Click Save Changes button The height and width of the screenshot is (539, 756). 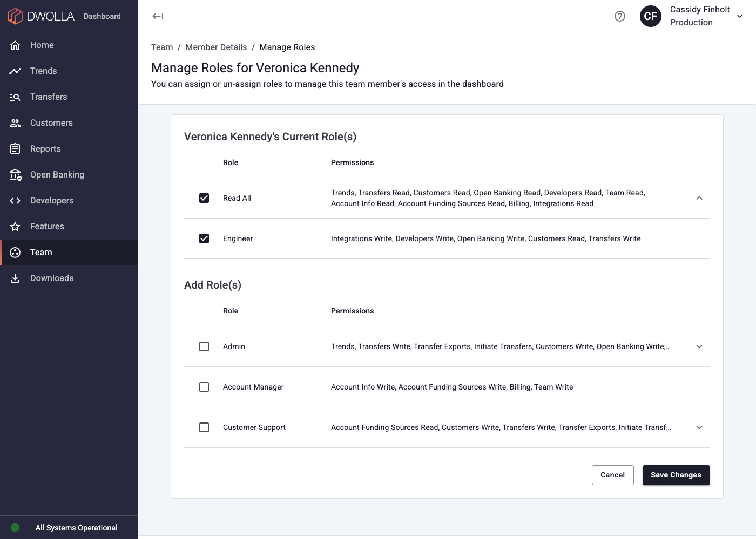tap(676, 475)
